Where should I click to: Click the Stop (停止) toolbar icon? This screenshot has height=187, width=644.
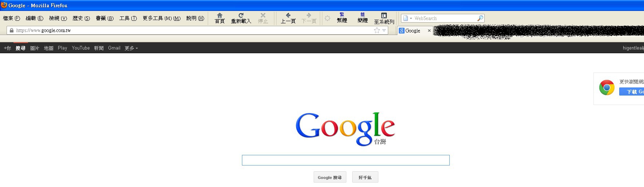263,18
